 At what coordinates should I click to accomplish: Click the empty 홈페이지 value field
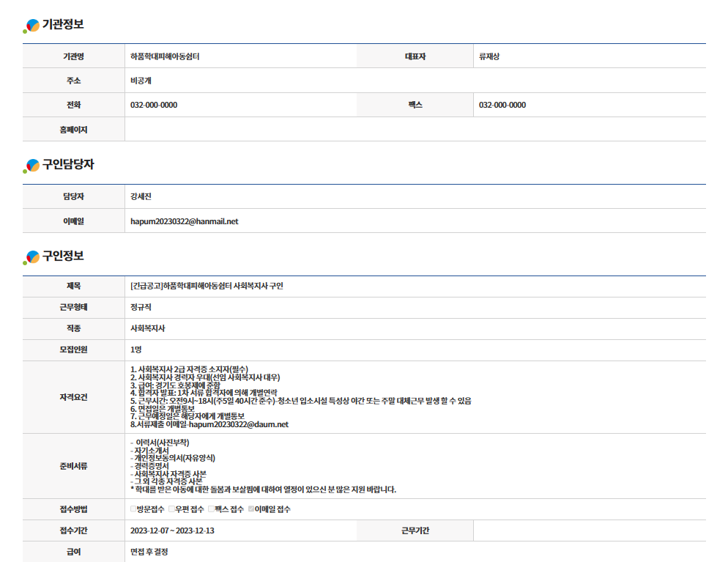pyautogui.click(x=415, y=130)
